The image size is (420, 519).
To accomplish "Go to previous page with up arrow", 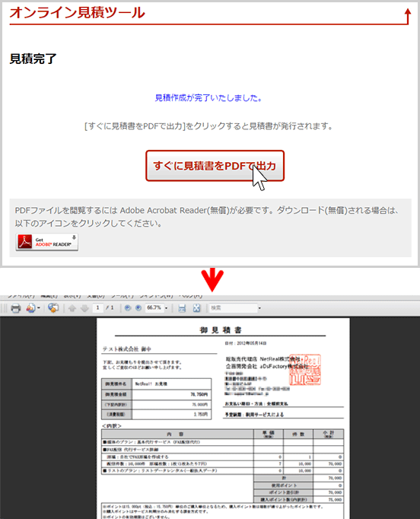I will pyautogui.click(x=72, y=308).
